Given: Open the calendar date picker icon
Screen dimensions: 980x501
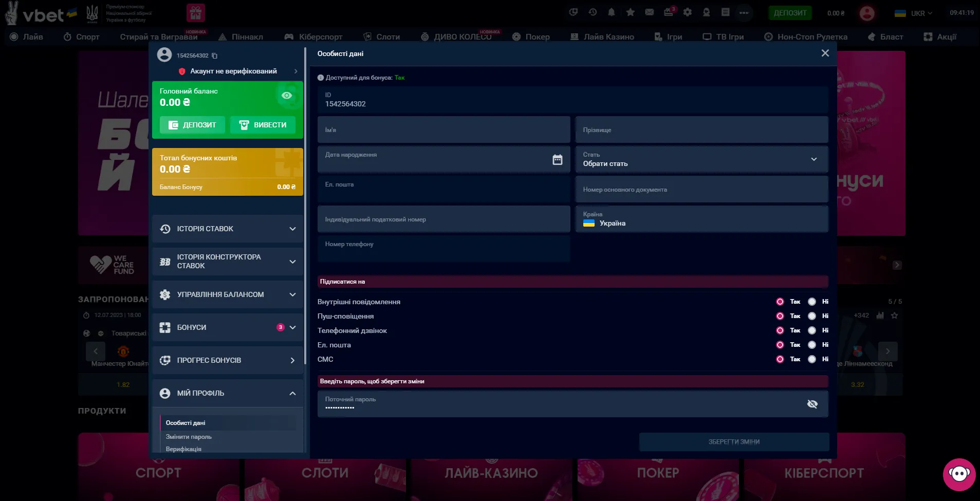Looking at the screenshot, I should tap(557, 160).
